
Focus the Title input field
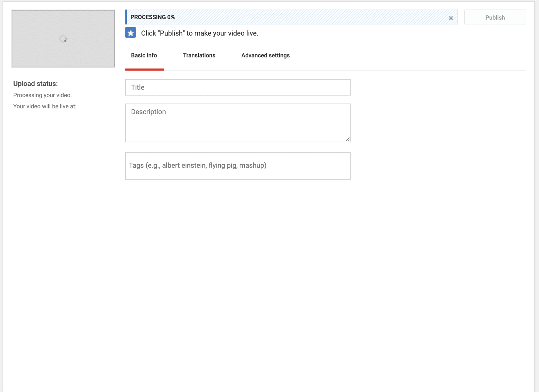pos(238,87)
